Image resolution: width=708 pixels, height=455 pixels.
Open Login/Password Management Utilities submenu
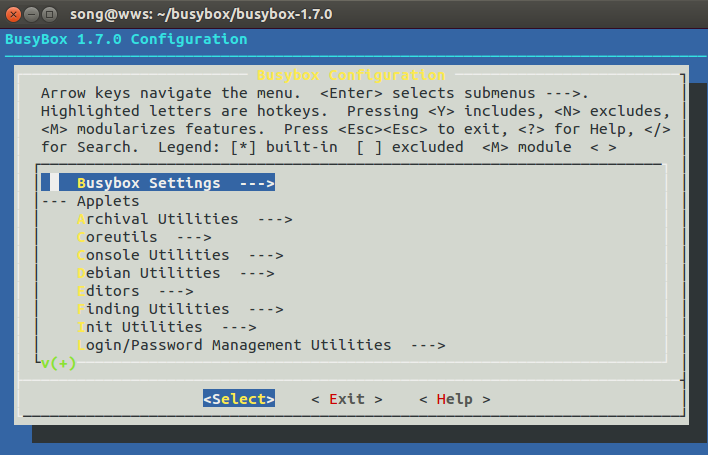pos(261,345)
